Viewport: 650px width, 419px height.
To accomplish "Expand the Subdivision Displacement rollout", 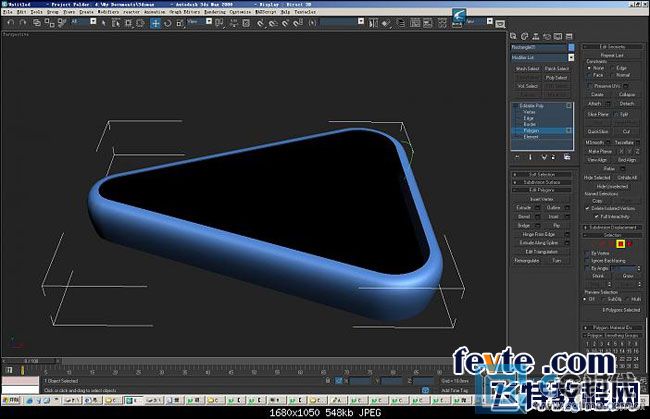I will tap(612, 228).
